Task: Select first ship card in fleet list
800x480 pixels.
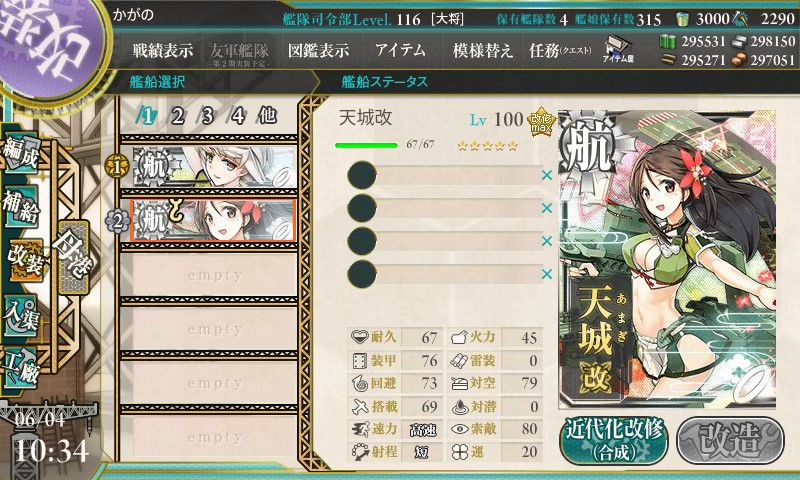Action: point(214,166)
